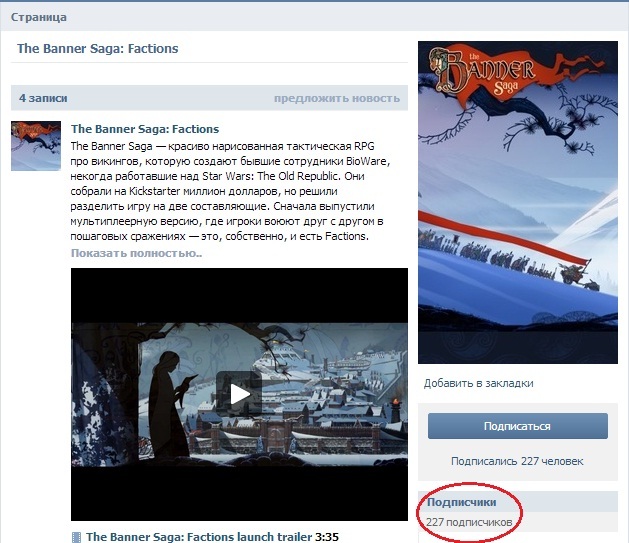Click the film icon beside trailer title
Screen dimensions: 629x543
click(x=76, y=537)
